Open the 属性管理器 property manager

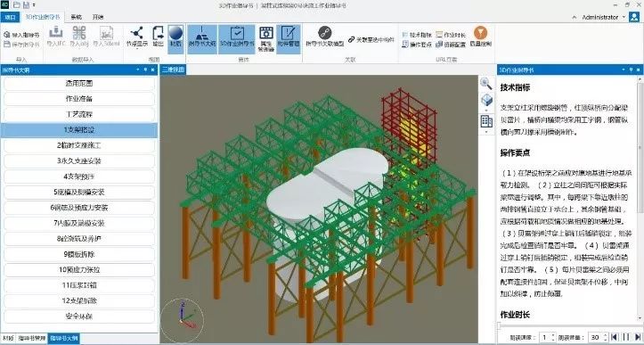click(266, 39)
